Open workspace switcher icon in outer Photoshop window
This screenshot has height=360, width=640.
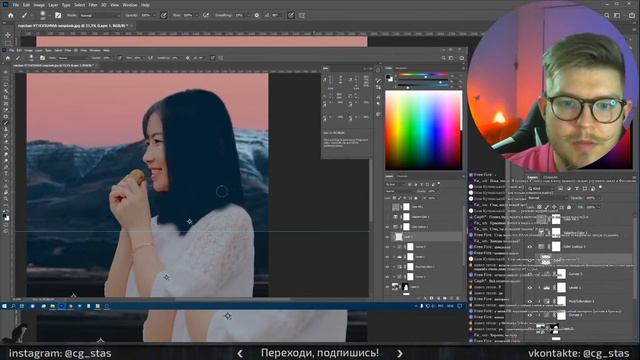618,15
